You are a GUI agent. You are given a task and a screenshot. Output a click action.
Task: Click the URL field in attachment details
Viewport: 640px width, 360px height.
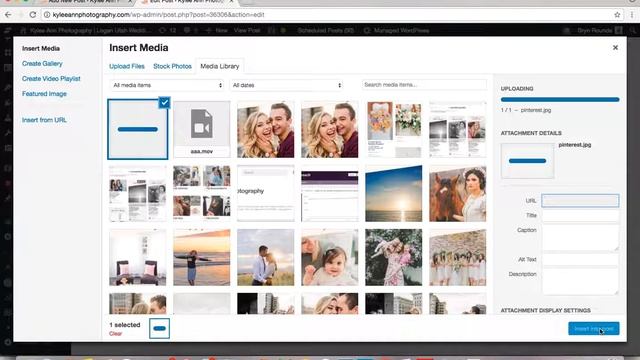click(580, 200)
